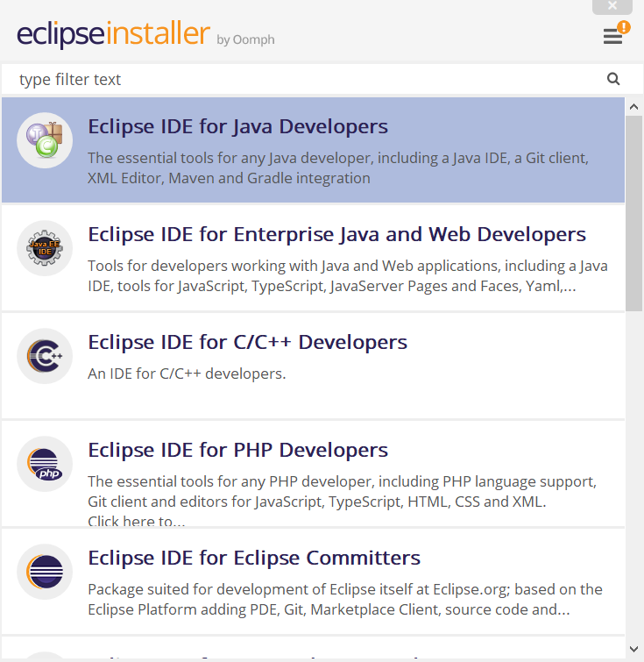Select Eclipse IDE for Enterprise Java and Web Developers
Image resolution: width=644 pixels, height=662 pixels.
pos(336,234)
